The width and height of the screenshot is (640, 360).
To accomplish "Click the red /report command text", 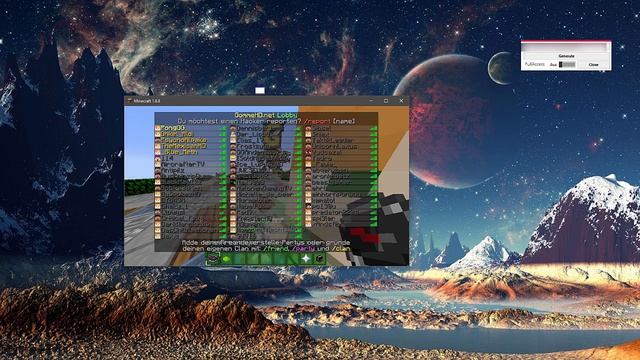I will click(317, 122).
